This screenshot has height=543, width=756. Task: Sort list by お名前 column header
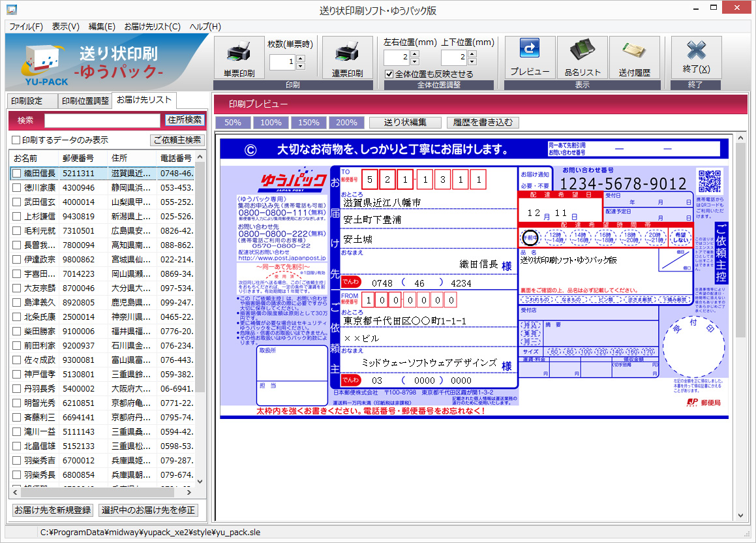click(x=34, y=158)
